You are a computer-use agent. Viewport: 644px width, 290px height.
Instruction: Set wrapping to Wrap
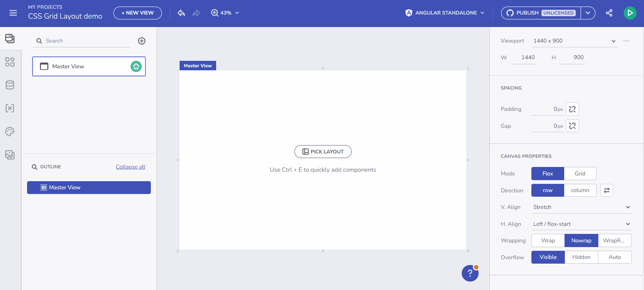pyautogui.click(x=548, y=241)
